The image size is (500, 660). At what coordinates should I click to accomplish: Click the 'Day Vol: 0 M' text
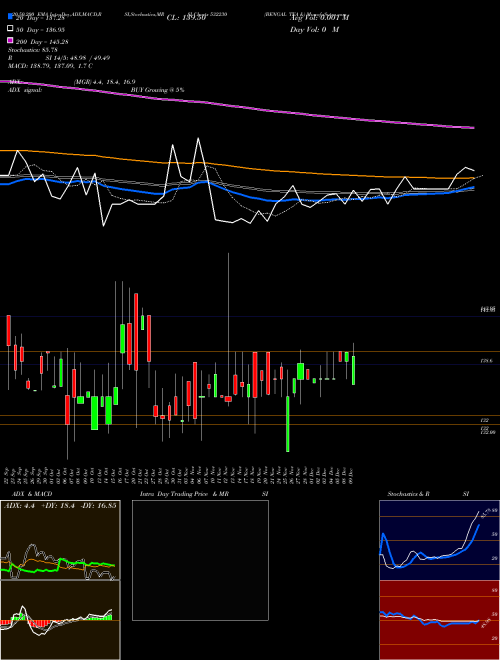(314, 29)
